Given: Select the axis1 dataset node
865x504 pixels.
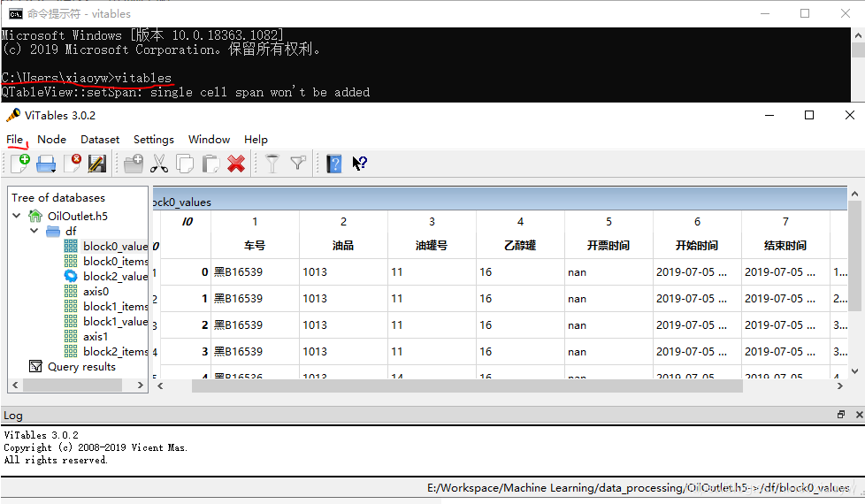Looking at the screenshot, I should point(96,336).
